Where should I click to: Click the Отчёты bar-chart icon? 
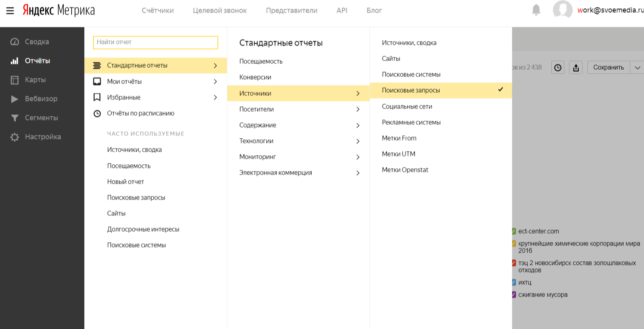[15, 61]
